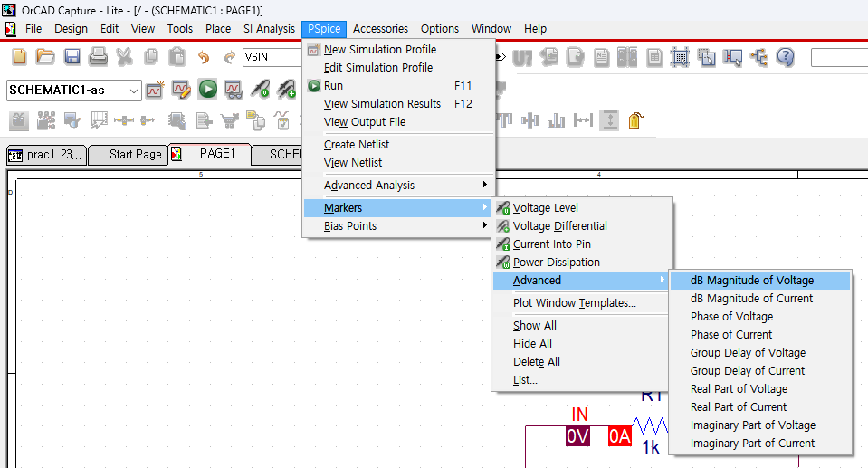Click the empty search field in the toolbar
Image resolution: width=868 pixels, height=468 pixels.
point(839,57)
